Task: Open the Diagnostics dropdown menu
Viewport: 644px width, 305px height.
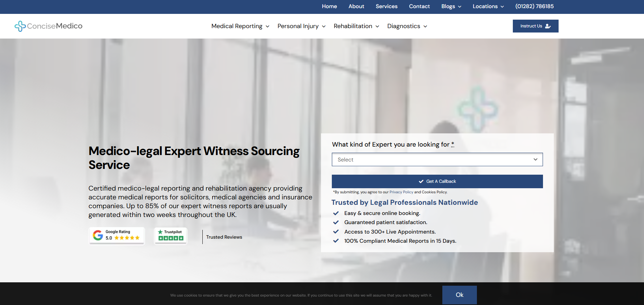Action: coord(407,26)
